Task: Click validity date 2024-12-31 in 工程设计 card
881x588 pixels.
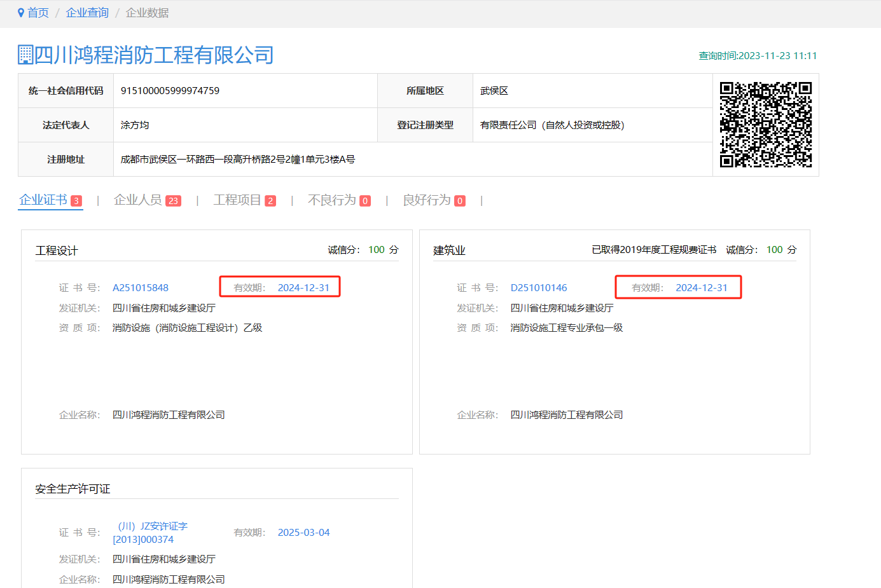Action: point(303,288)
